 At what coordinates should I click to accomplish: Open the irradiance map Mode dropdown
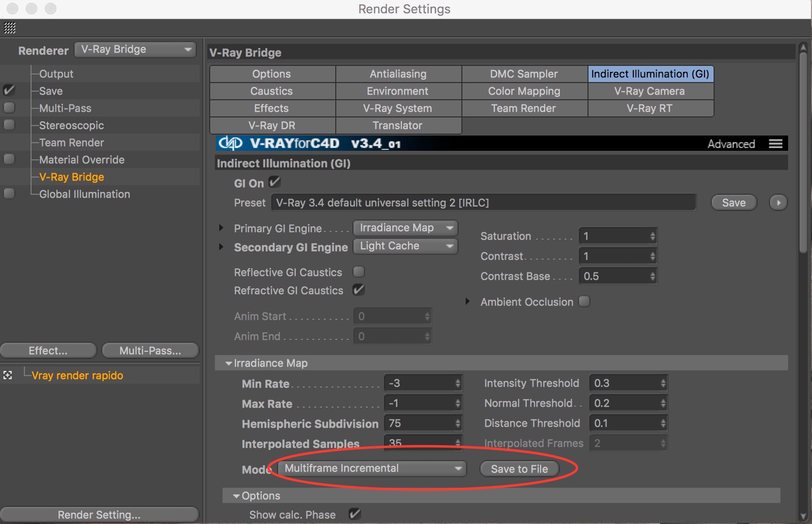click(372, 468)
